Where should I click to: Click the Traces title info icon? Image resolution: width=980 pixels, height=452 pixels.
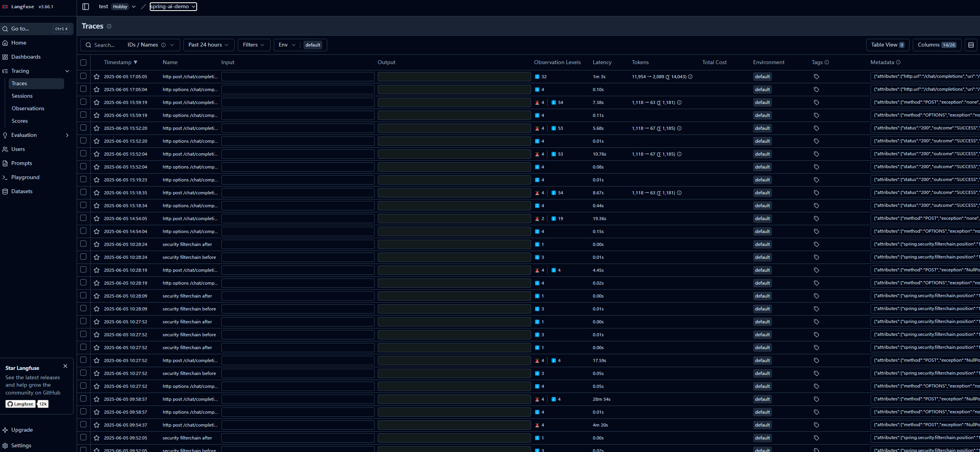click(109, 26)
